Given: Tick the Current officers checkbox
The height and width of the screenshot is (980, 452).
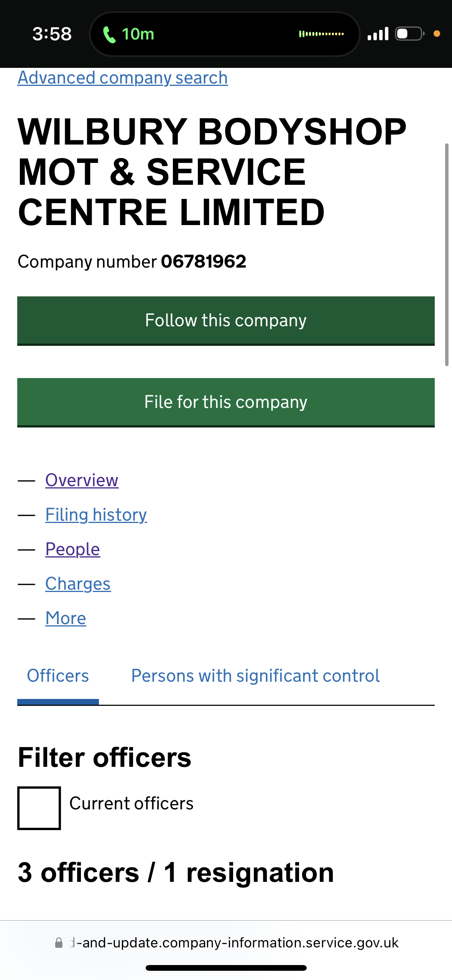Looking at the screenshot, I should (x=39, y=808).
